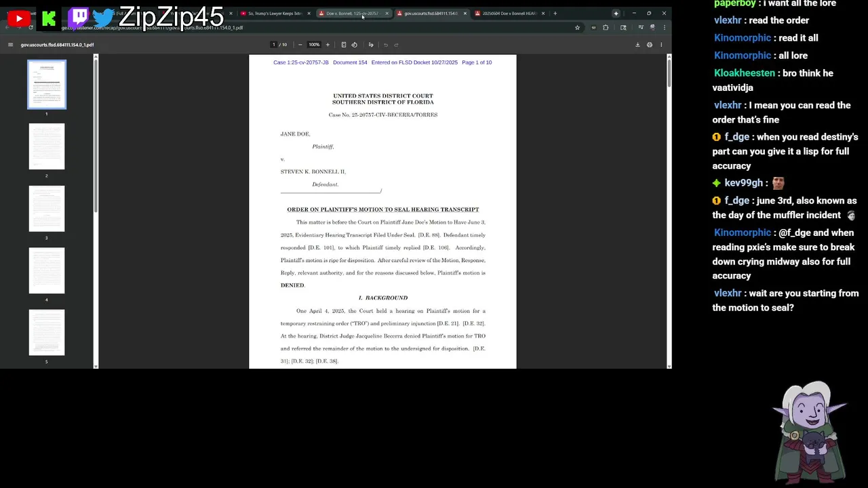Click the PDF page number field
This screenshot has width=868, height=488.
tap(274, 45)
